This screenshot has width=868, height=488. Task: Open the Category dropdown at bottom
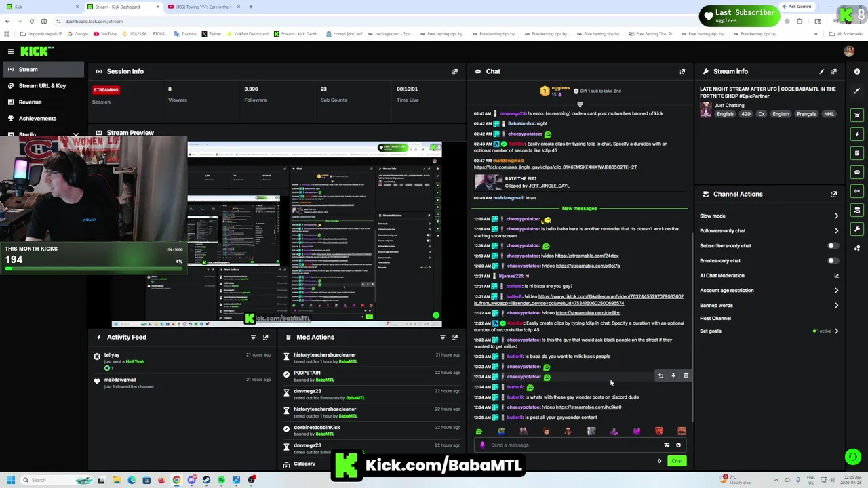[304, 464]
